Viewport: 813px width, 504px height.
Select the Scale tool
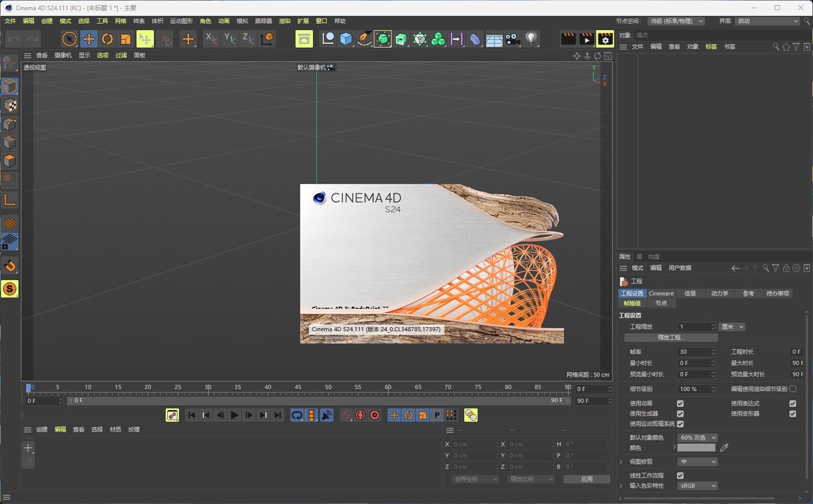tap(126, 39)
